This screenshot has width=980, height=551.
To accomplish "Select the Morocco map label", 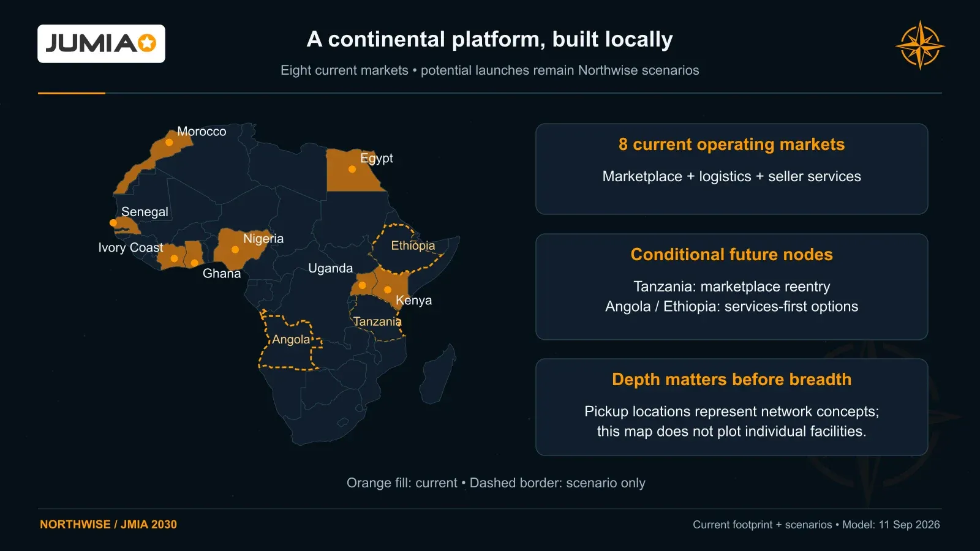I will pos(202,131).
